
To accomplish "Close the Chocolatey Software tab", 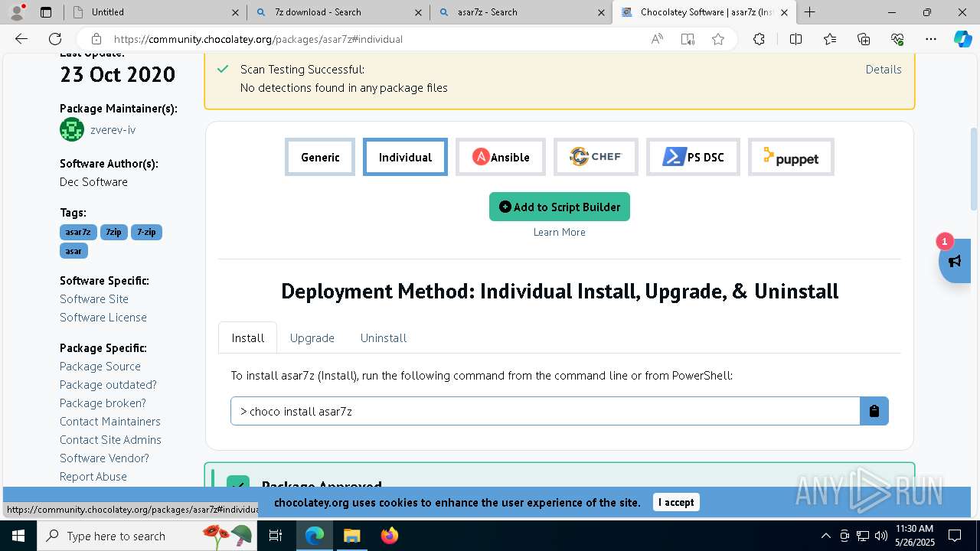I will coord(784,12).
